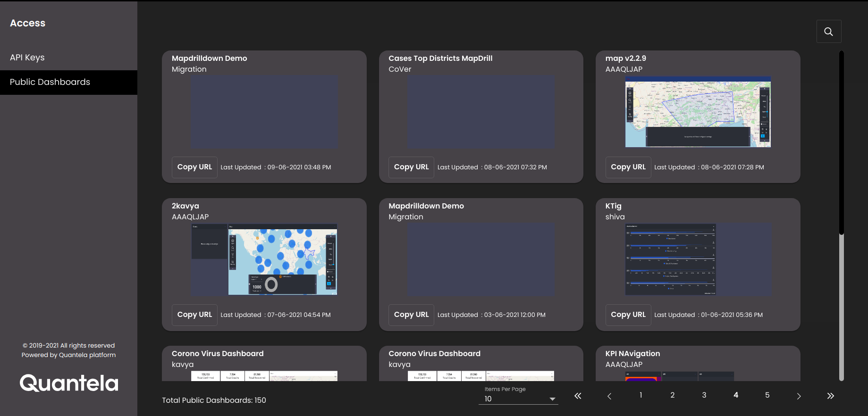
Task: Go to page 2
Action: click(x=672, y=395)
